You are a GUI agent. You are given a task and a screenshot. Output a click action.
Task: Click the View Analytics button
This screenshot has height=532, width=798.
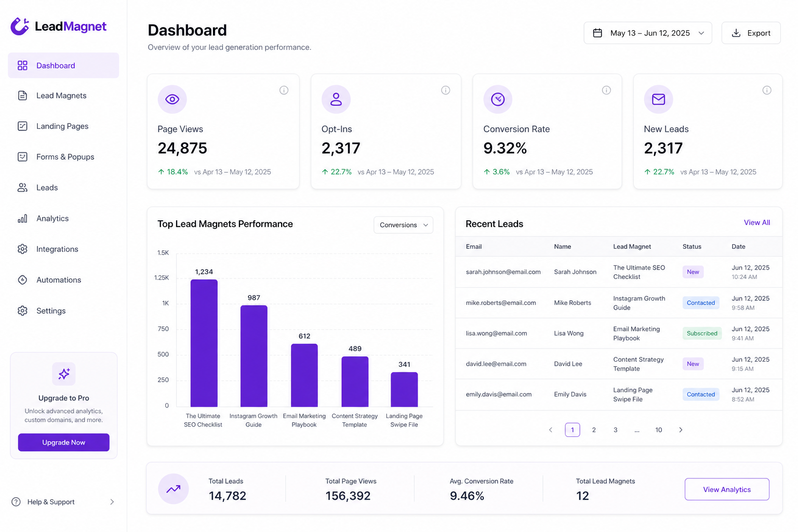point(727,489)
